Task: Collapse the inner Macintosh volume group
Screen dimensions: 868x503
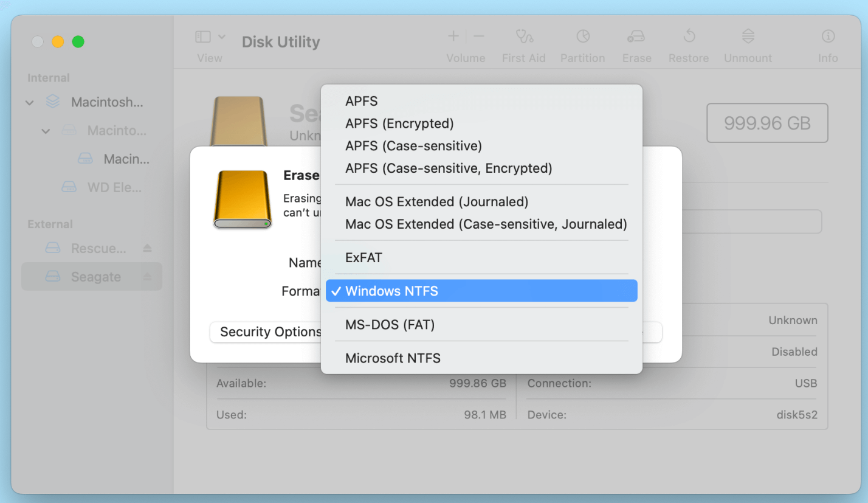Action: (x=44, y=131)
